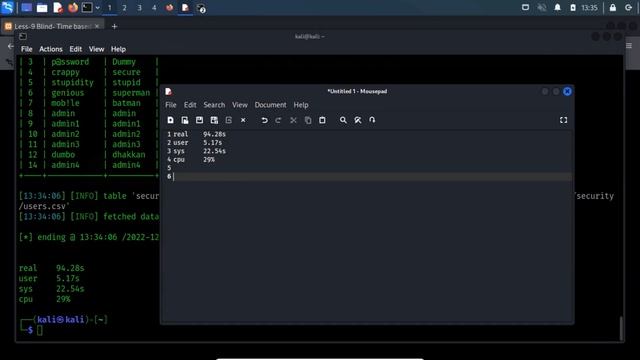This screenshot has height=360, width=640.
Task: Save the Mousepad document via toolbar
Action: [x=199, y=120]
